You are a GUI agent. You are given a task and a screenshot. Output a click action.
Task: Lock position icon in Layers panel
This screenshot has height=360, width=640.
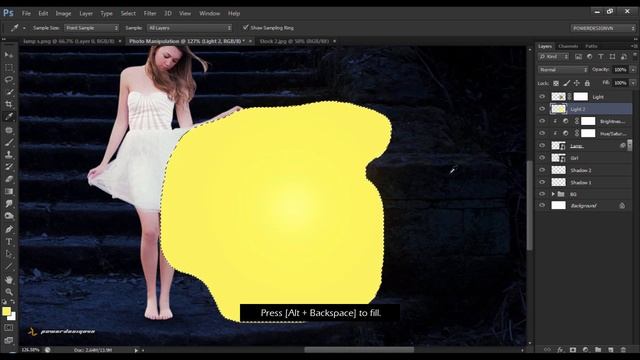tap(577, 83)
